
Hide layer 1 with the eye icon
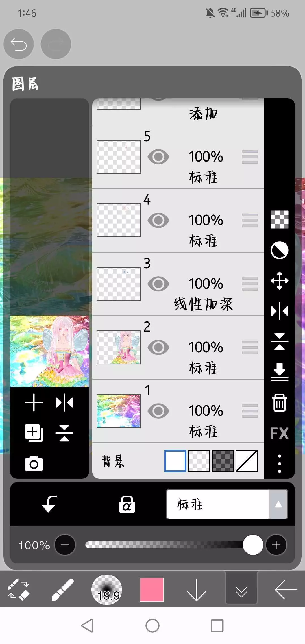pyautogui.click(x=158, y=411)
